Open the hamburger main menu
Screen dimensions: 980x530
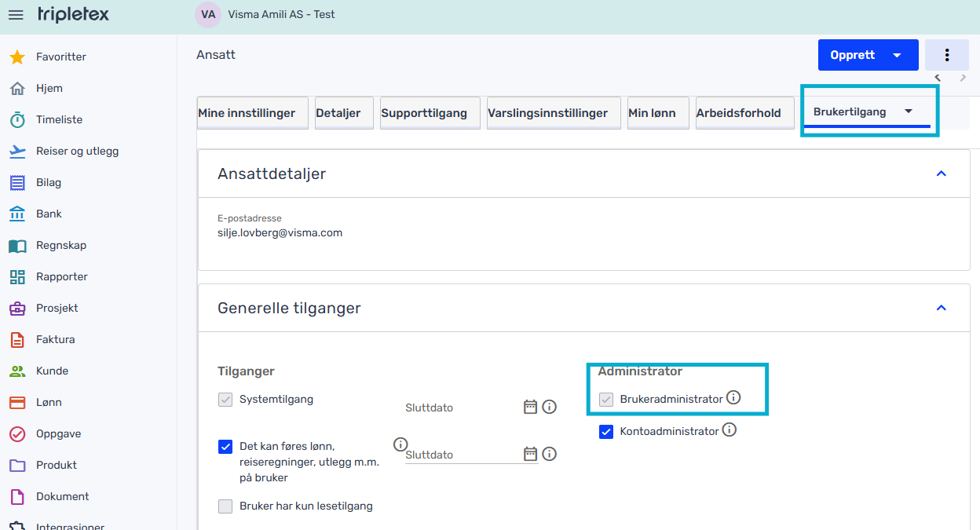click(x=16, y=15)
